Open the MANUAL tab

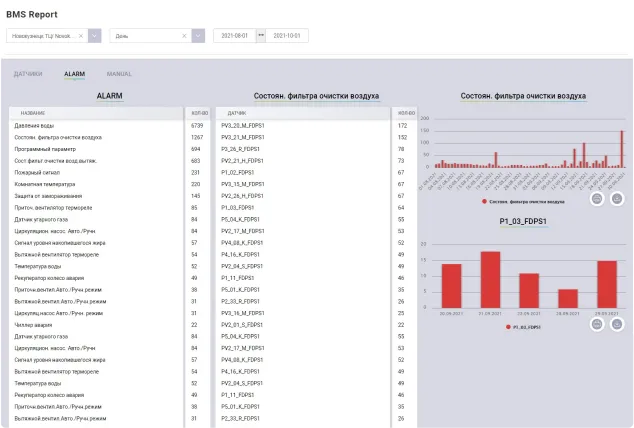pyautogui.click(x=119, y=74)
